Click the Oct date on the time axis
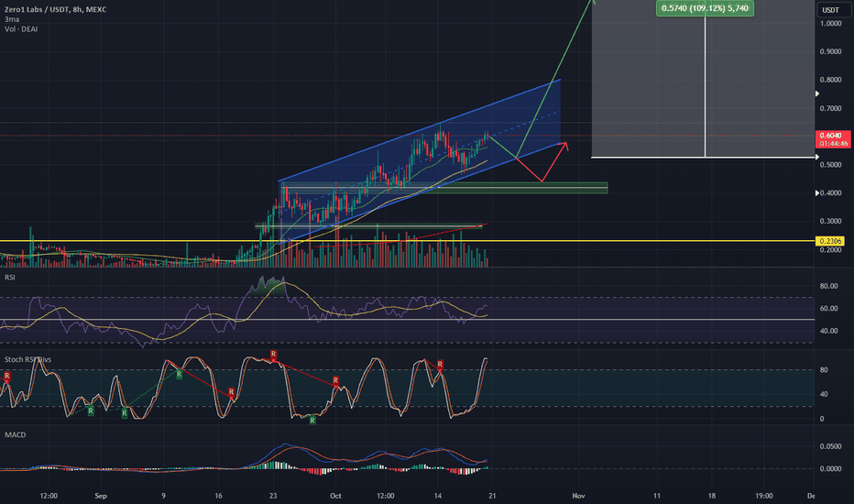Screen dimensions: 854x504 [335, 496]
